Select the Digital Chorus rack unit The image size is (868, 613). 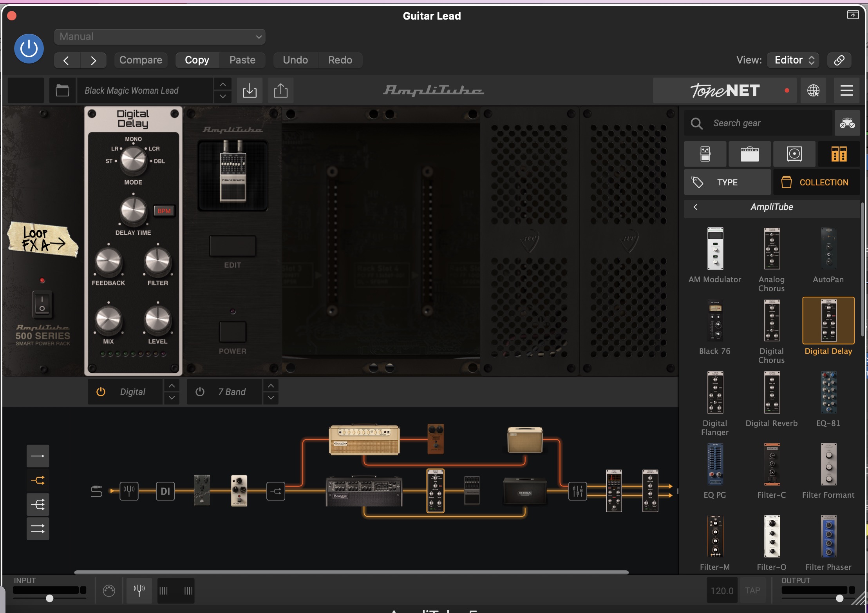click(772, 331)
